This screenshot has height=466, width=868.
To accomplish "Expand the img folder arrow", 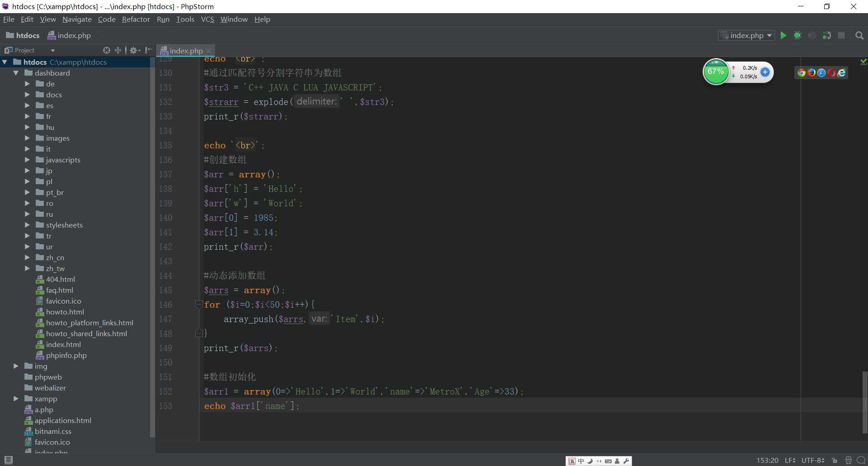I will 16,366.
